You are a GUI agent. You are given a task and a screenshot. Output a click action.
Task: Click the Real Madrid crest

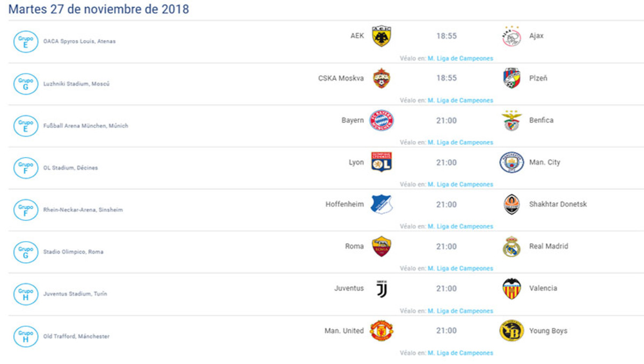(x=511, y=247)
